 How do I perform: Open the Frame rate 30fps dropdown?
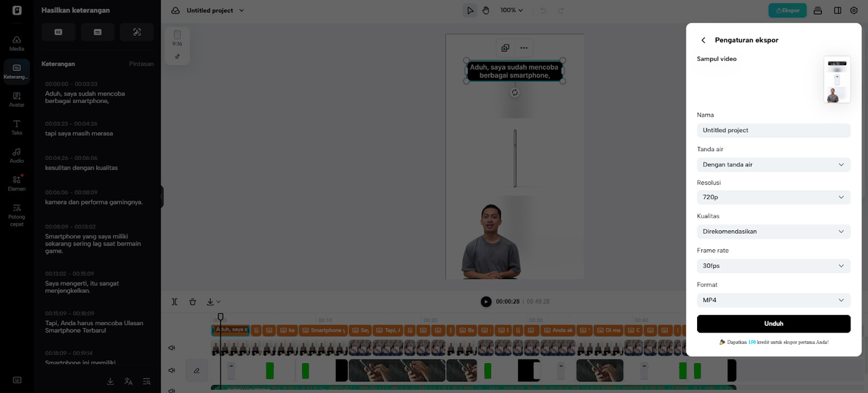click(773, 266)
